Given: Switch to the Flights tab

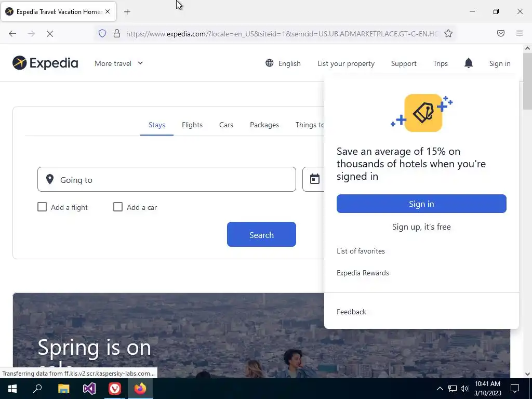Looking at the screenshot, I should pos(192,125).
